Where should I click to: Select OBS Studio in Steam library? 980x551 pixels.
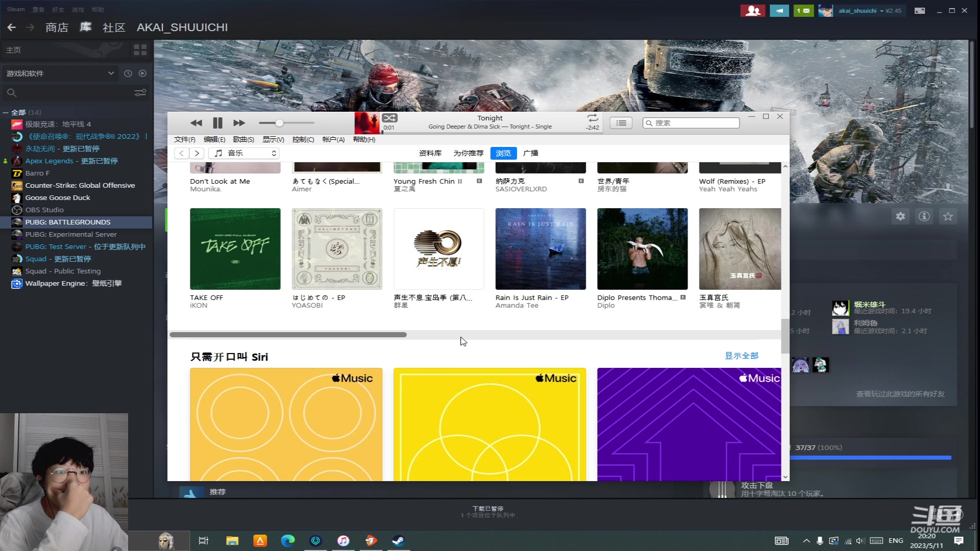44,210
